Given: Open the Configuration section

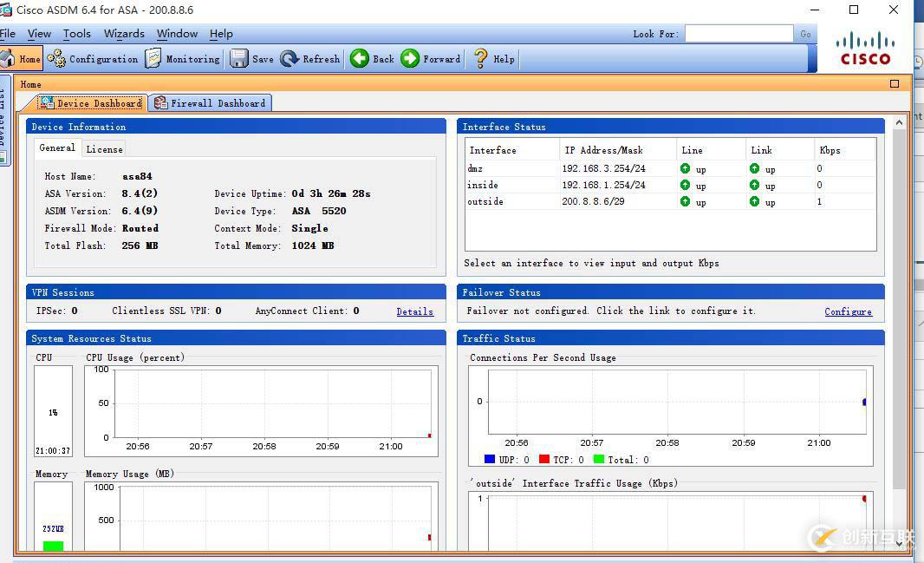Looking at the screenshot, I should coord(93,59).
